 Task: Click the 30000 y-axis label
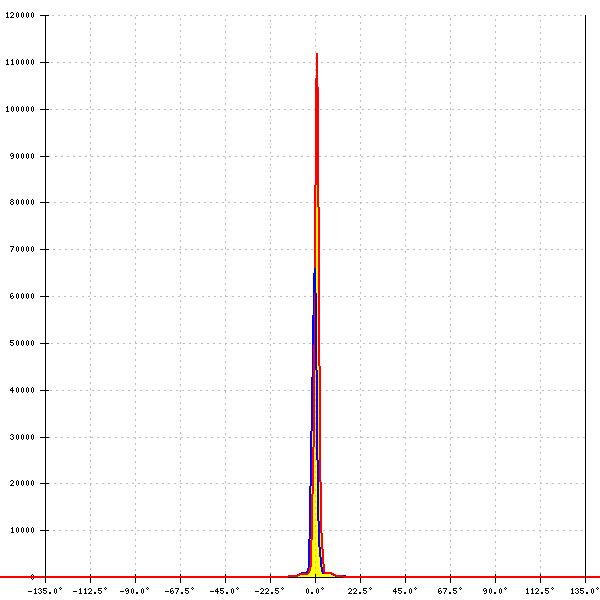[22, 437]
